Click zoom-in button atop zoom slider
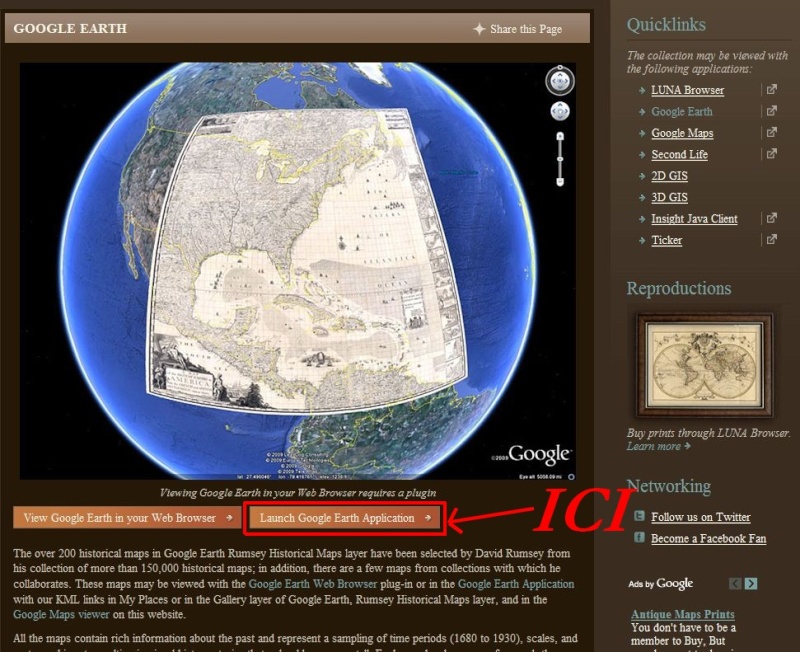 [560, 136]
